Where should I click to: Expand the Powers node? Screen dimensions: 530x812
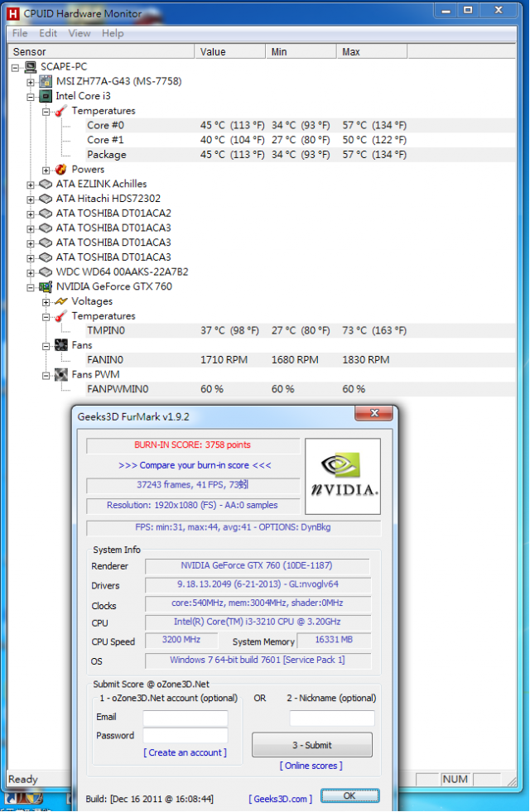[46, 170]
